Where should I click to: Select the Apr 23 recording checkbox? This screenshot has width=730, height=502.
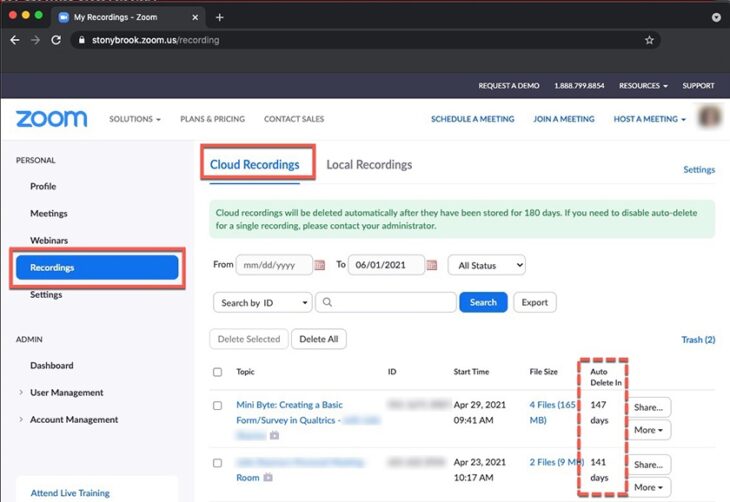point(218,463)
